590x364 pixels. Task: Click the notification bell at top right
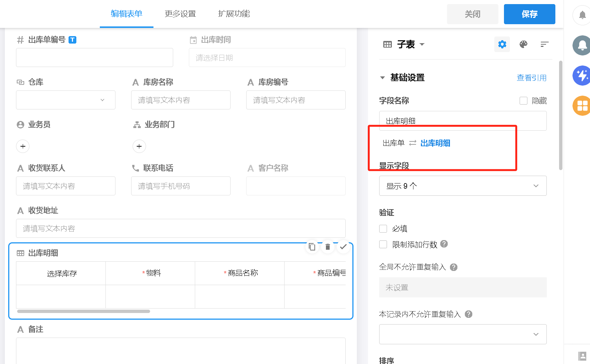(x=582, y=15)
